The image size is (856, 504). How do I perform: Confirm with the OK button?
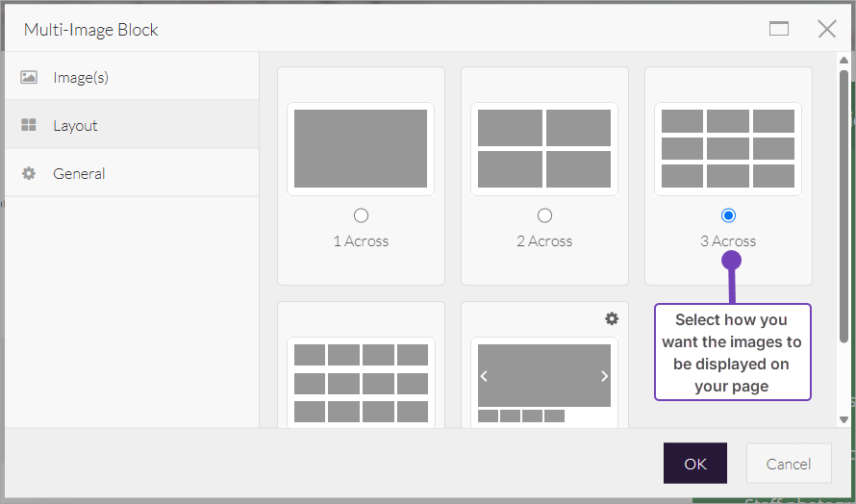pos(694,464)
